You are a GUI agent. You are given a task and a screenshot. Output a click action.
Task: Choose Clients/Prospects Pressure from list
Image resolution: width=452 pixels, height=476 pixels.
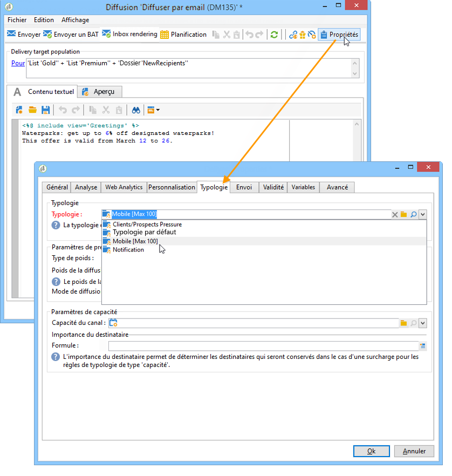coord(264,225)
